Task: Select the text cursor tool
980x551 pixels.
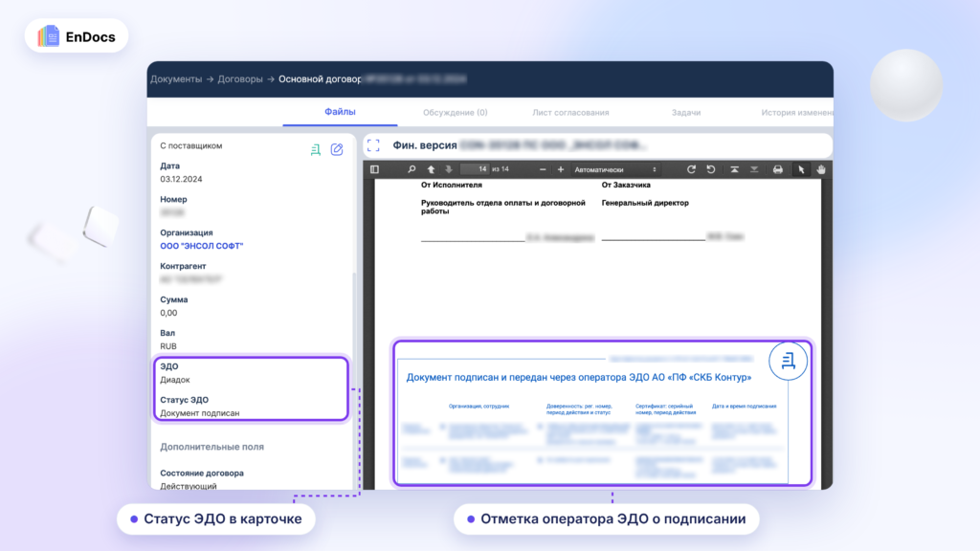Action: pos(801,169)
